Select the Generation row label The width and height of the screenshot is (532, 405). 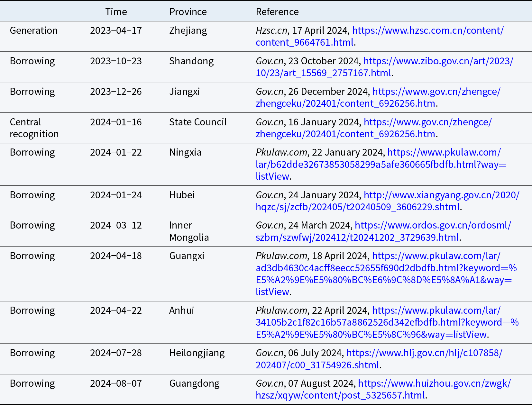click(x=34, y=31)
